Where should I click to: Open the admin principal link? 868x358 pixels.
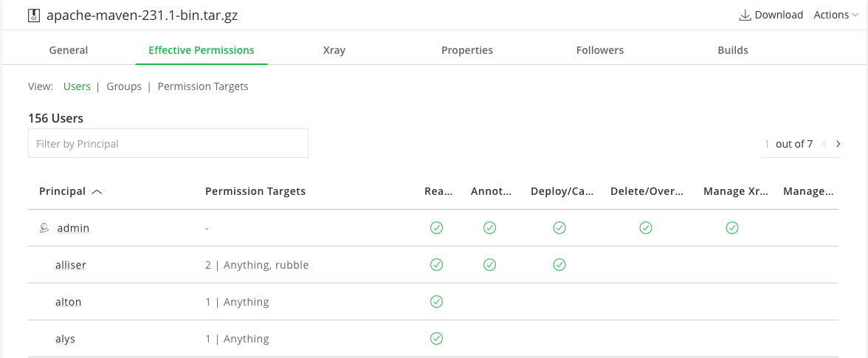pos(73,228)
